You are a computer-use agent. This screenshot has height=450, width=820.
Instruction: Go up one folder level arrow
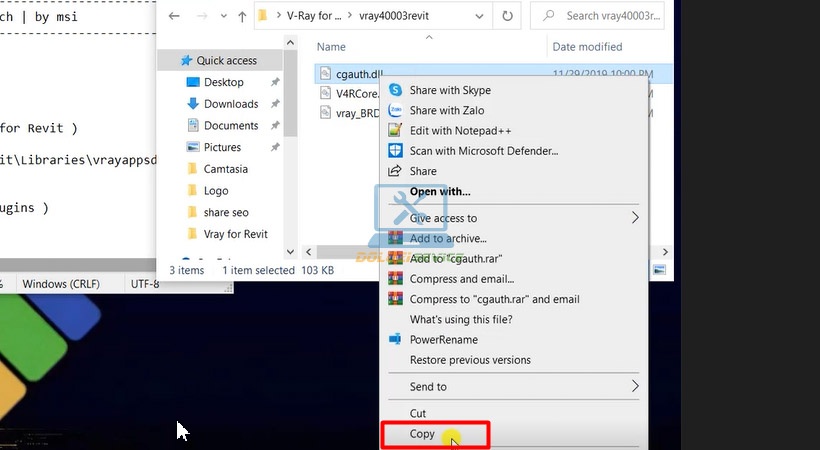coord(242,16)
